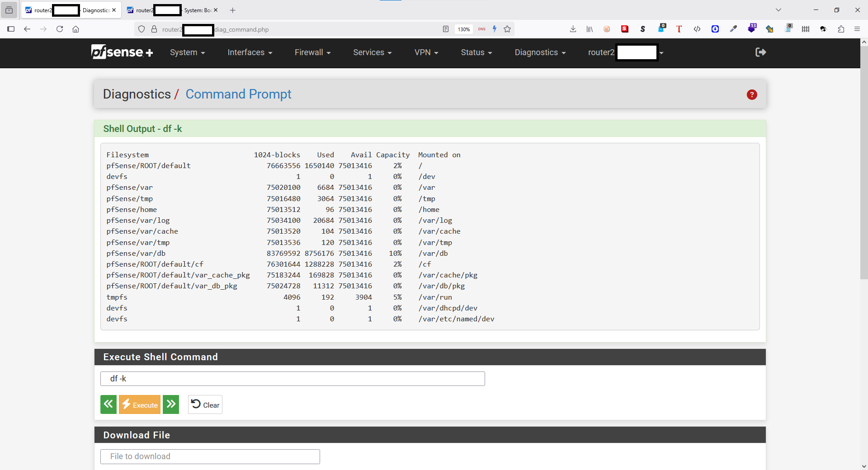
Task: Click the pfSense/var/log row text
Action: click(x=138, y=220)
